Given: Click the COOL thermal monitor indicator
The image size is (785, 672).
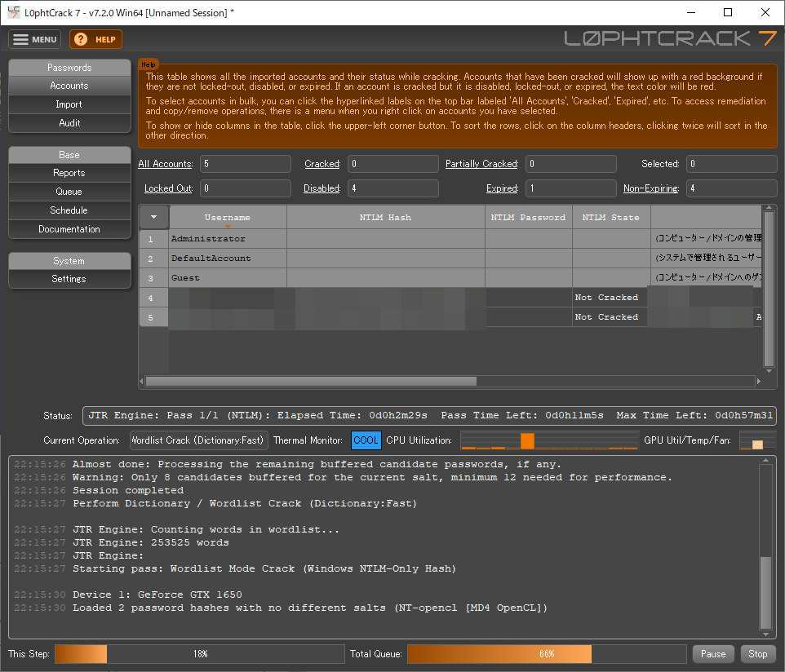Looking at the screenshot, I should 366,440.
